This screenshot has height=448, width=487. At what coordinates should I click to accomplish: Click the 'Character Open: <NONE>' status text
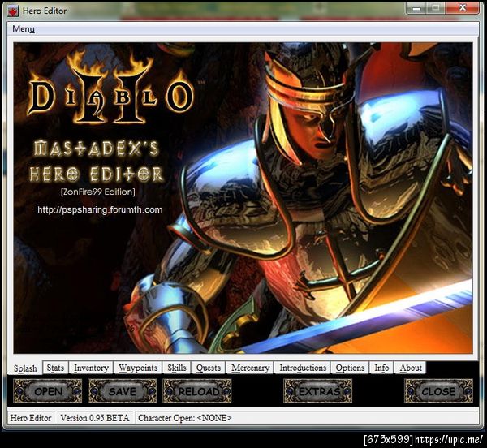(x=185, y=418)
